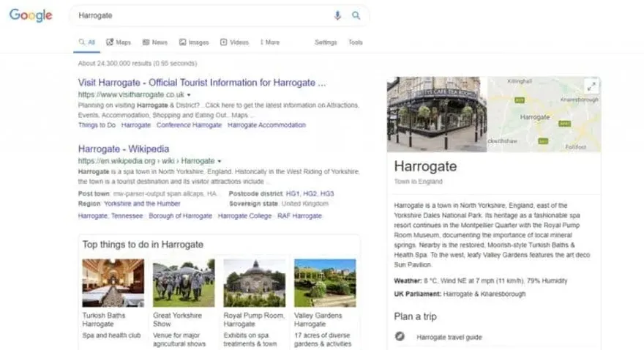Click the Harrogate sitelink under Visit Harrogate
The height and width of the screenshot is (350, 644).
click(136, 125)
